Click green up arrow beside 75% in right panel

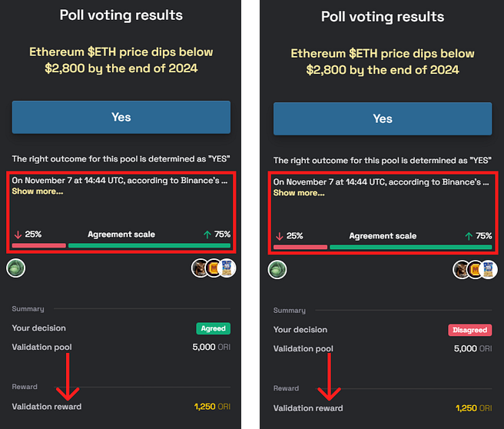click(x=469, y=236)
